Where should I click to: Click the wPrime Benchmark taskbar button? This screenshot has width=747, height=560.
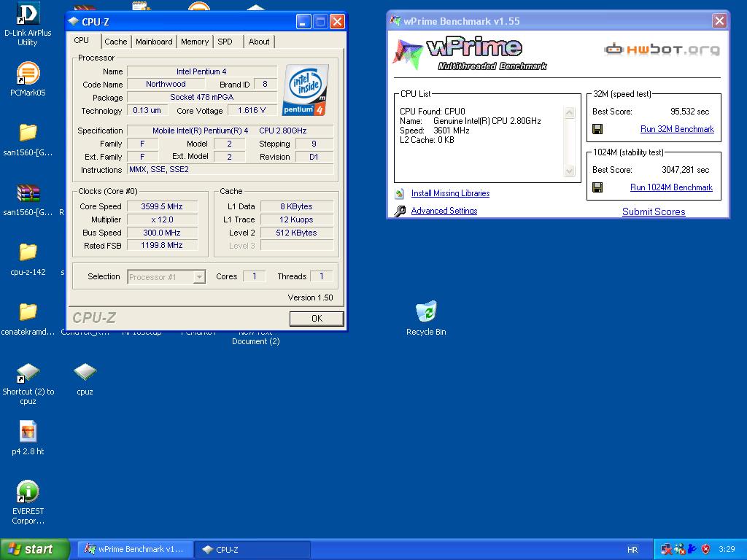click(135, 549)
